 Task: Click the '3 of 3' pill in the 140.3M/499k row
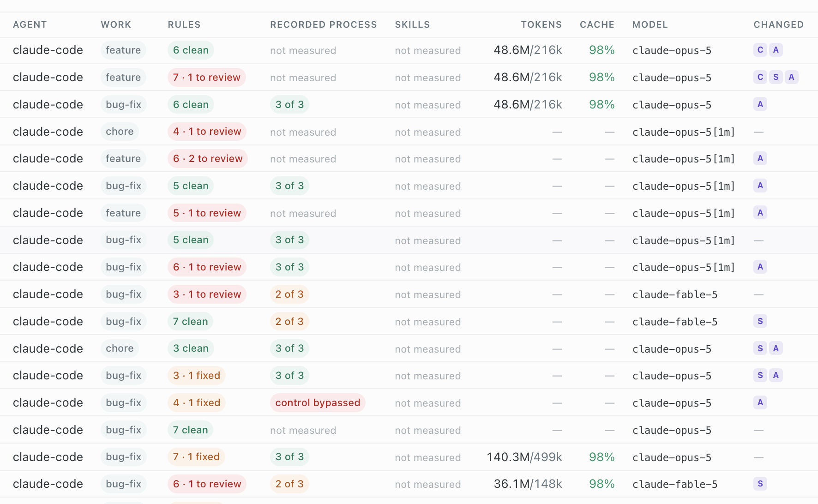(289, 456)
